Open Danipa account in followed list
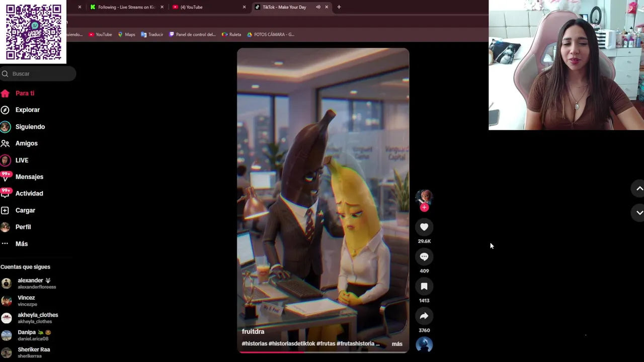644x362 pixels. 34,335
